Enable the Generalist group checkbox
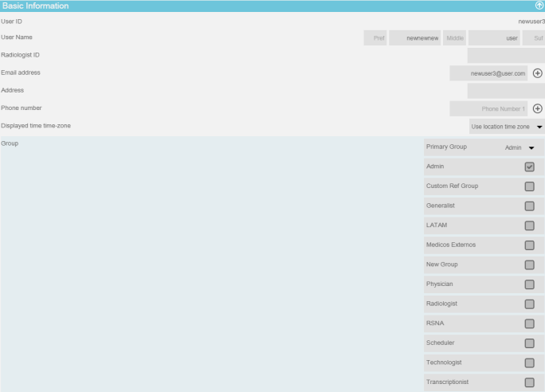 529,206
